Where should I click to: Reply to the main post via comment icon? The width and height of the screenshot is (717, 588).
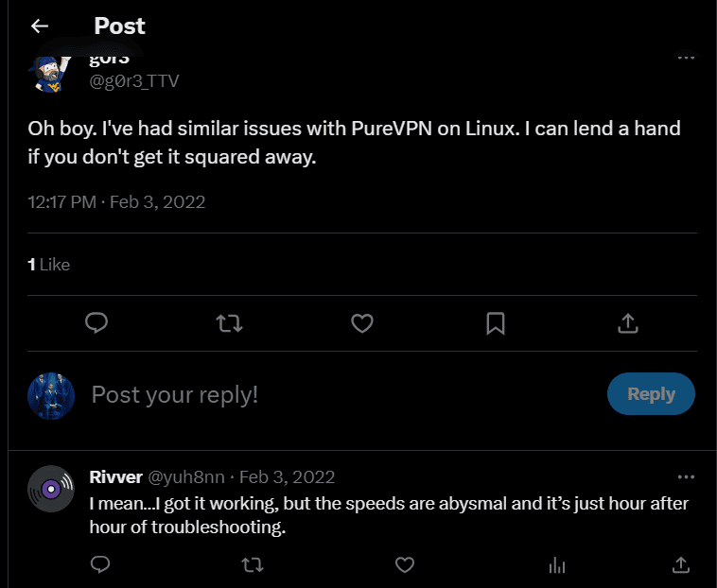[x=96, y=323]
